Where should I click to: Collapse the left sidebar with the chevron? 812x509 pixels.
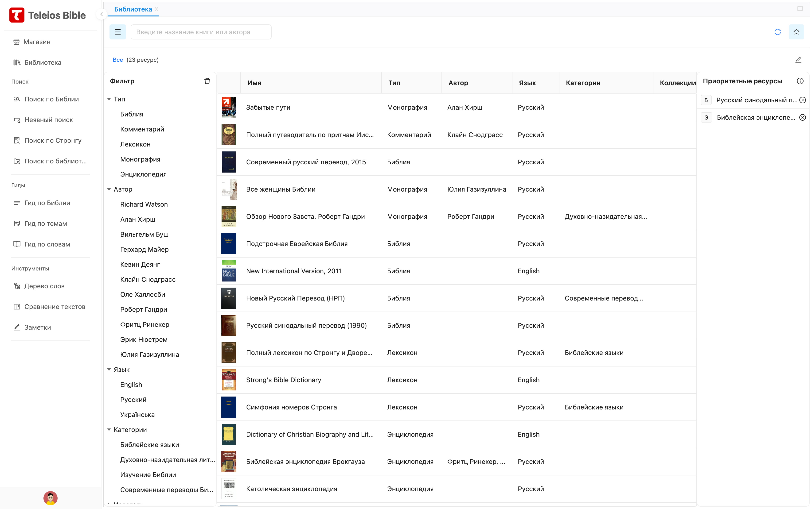coord(101,14)
